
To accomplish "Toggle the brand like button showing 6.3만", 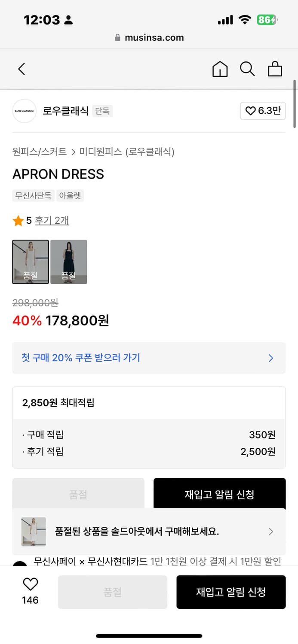I will tap(263, 111).
